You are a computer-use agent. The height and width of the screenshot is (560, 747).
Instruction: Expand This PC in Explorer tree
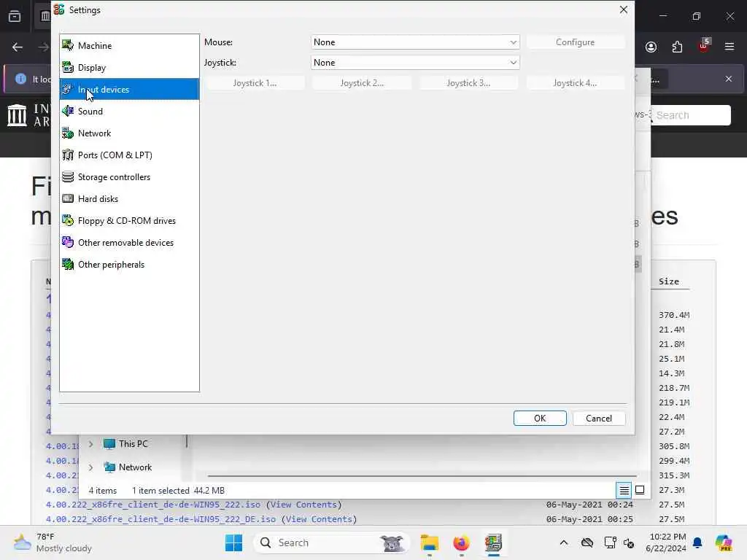click(x=90, y=444)
